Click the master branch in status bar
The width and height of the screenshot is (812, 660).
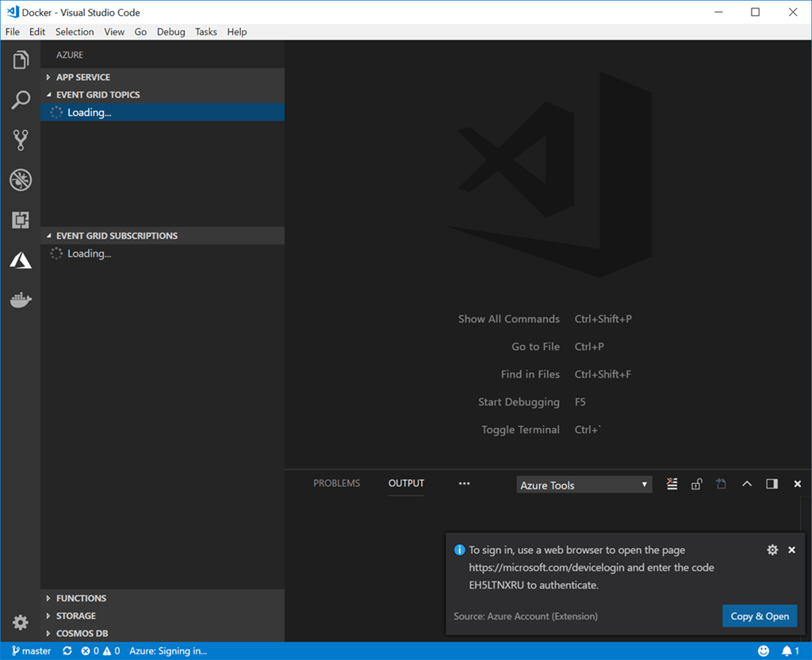[x=32, y=651]
